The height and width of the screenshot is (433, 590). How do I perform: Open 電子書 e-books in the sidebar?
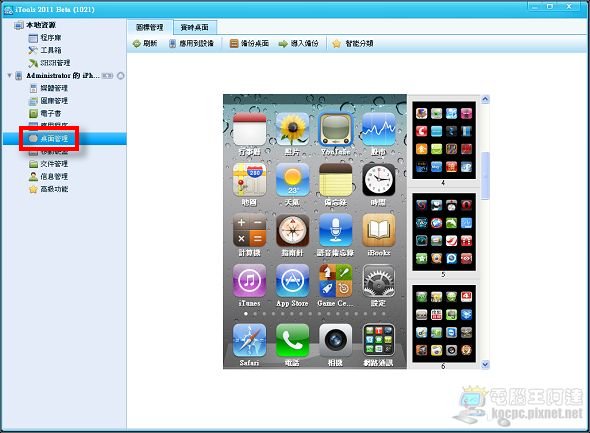click(45, 113)
